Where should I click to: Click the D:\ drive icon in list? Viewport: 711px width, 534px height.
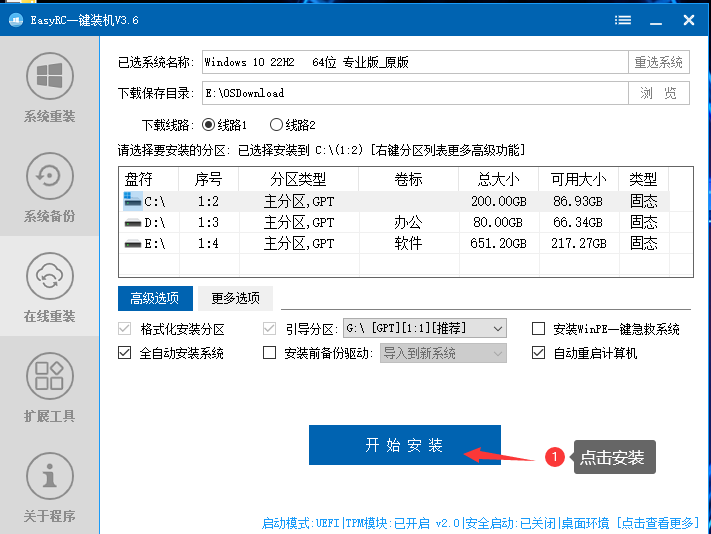coord(133,223)
